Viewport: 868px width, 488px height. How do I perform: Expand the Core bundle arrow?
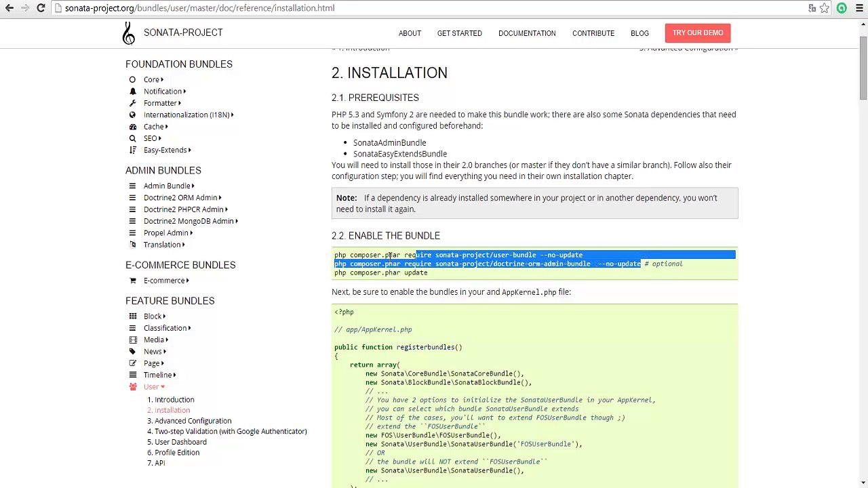point(162,80)
